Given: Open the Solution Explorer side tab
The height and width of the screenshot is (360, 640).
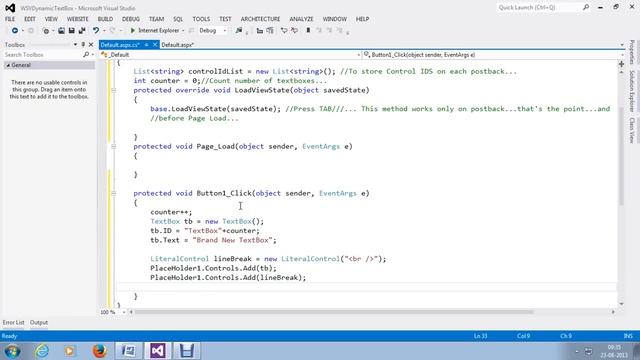Looking at the screenshot, I should point(631,91).
